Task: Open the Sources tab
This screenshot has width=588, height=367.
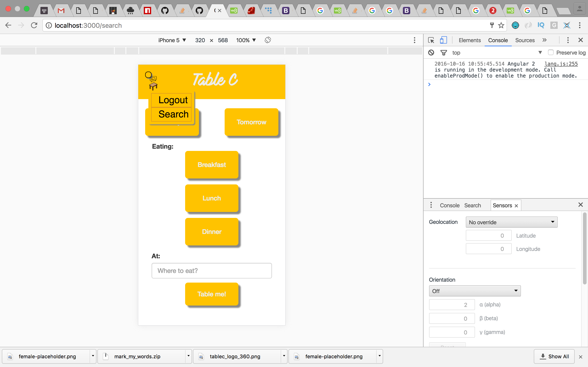Action: point(525,40)
